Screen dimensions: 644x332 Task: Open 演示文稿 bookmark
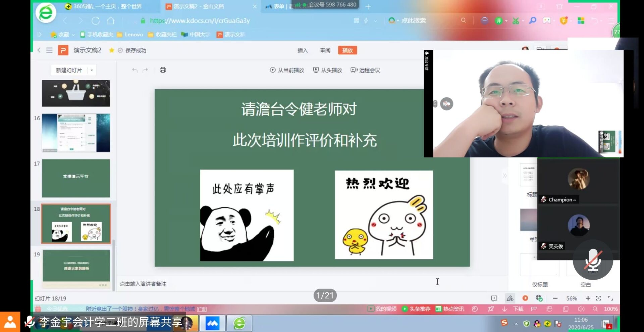pyautogui.click(x=231, y=35)
